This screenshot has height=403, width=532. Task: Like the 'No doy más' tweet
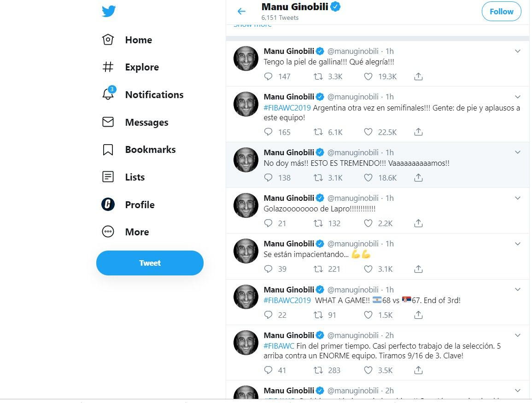coord(368,178)
